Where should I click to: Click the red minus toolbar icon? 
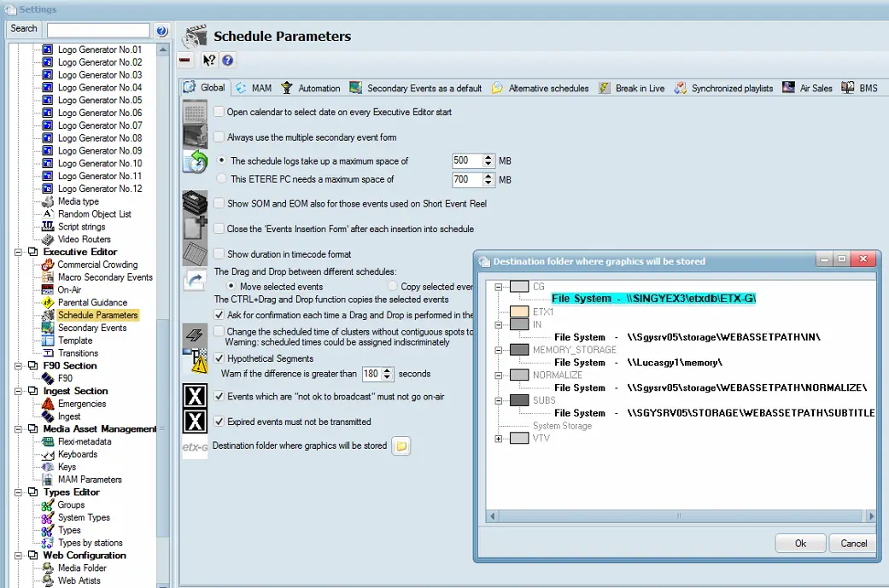[x=185, y=61]
